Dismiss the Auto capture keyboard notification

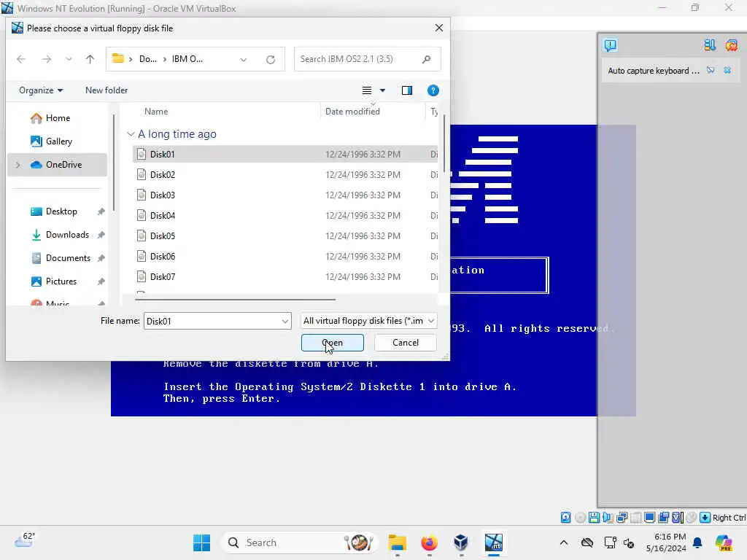tap(727, 71)
